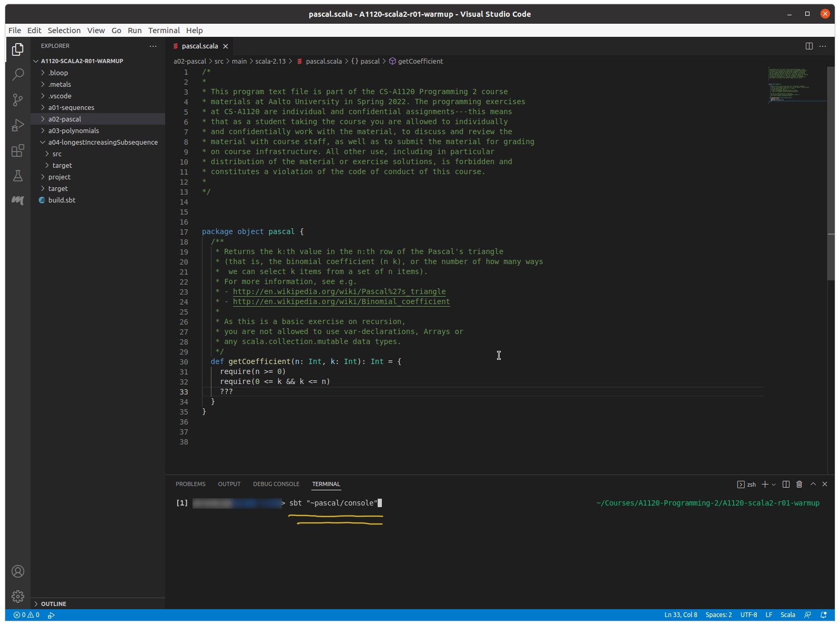Open the Testing flask view

pyautogui.click(x=18, y=176)
